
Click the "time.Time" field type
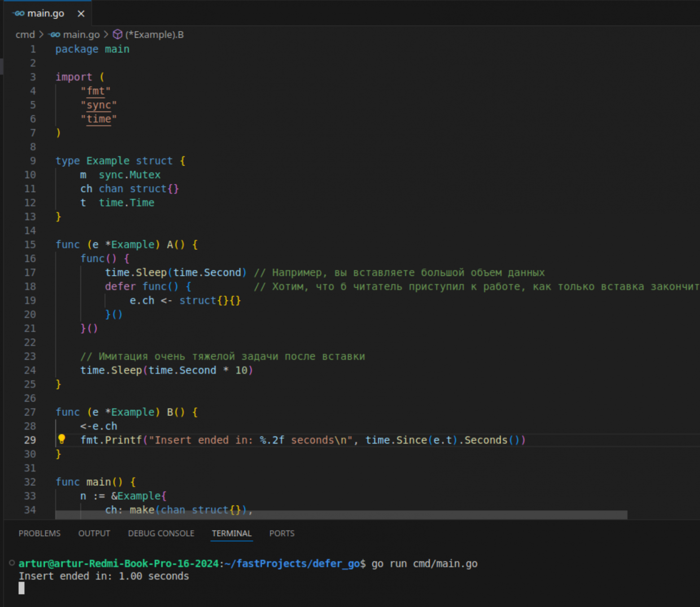(127, 202)
